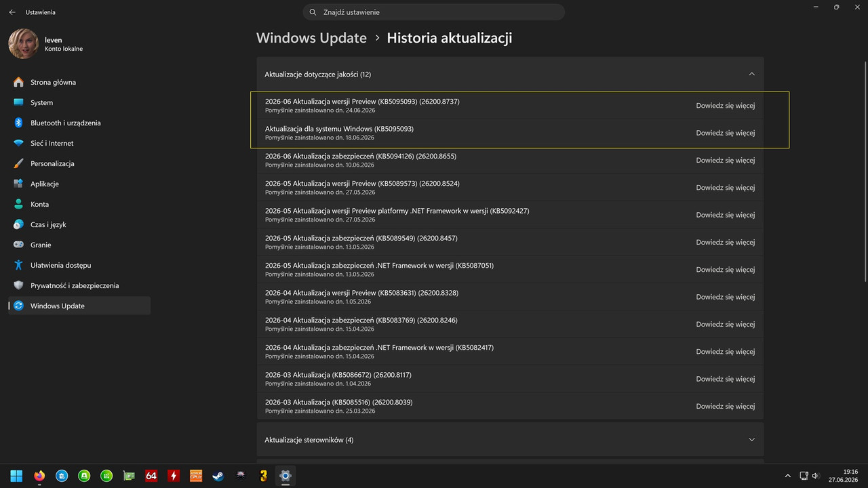
Task: Open the Strona główna home page
Action: (x=79, y=82)
